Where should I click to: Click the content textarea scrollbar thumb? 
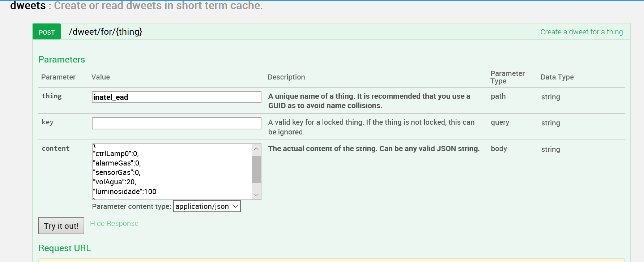coord(256,169)
